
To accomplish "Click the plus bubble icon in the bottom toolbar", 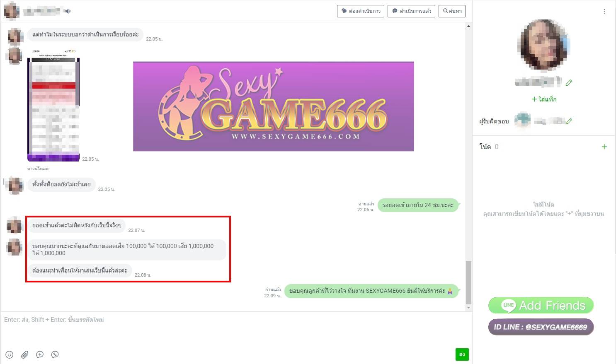I will [x=40, y=354].
